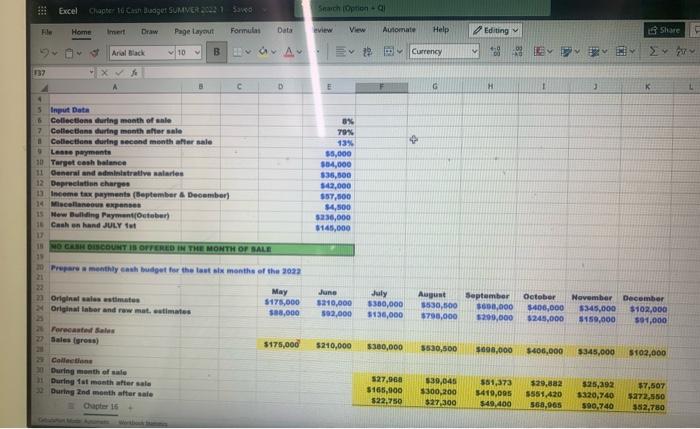Viewport: 700px width, 429px height.
Task: Click the insert function fx icon
Action: click(134, 72)
